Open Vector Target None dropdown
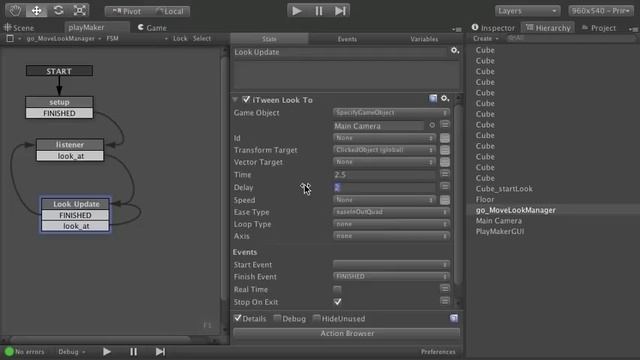 [x=384, y=162]
